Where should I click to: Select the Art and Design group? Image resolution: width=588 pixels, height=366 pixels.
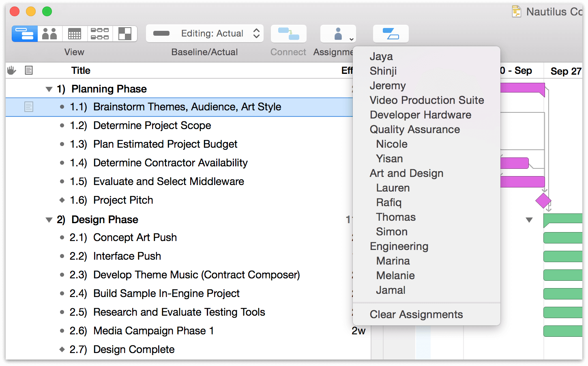pyautogui.click(x=427, y=173)
